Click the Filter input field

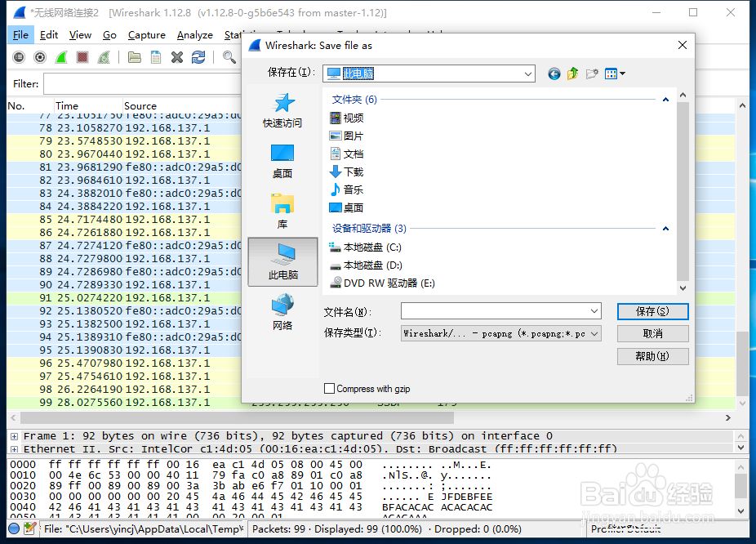click(x=143, y=84)
